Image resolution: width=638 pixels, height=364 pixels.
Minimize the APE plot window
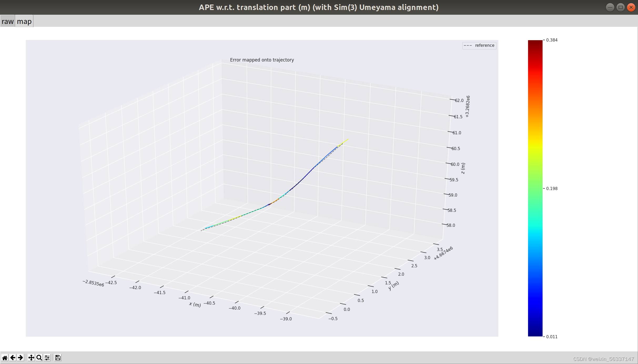click(610, 7)
